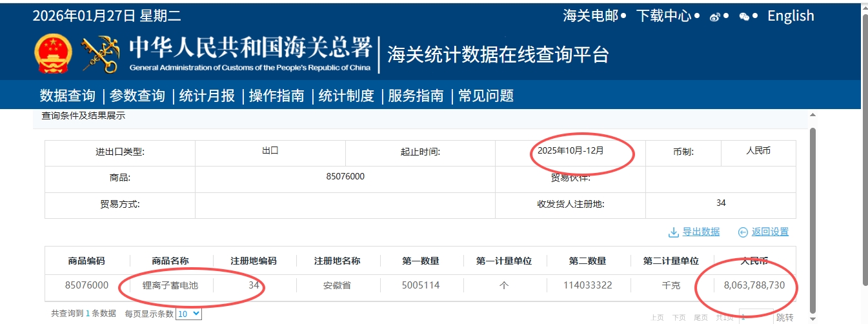Click the first quantity cell 5005114
Viewport: 868px width, 324px height.
421,285
